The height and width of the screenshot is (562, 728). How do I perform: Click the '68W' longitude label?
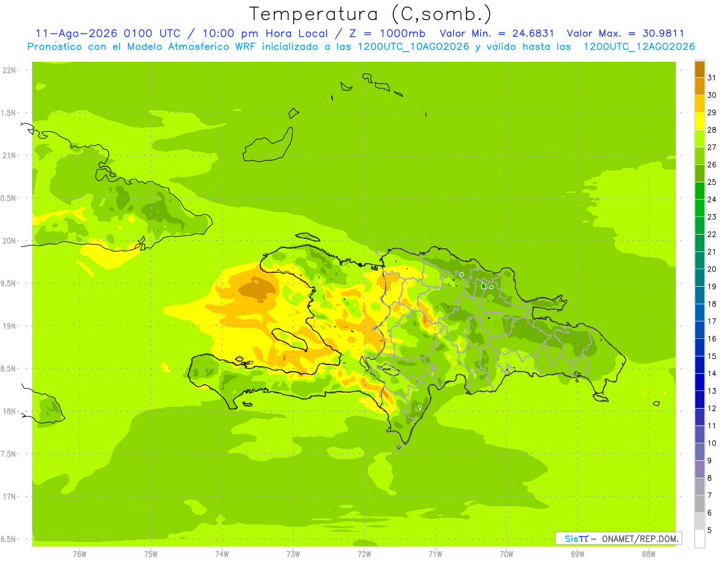coord(649,554)
